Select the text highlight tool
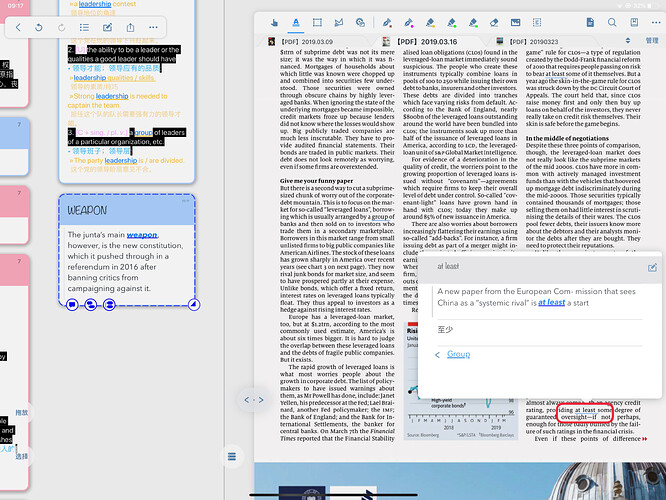666x500 pixels. (x=296, y=23)
